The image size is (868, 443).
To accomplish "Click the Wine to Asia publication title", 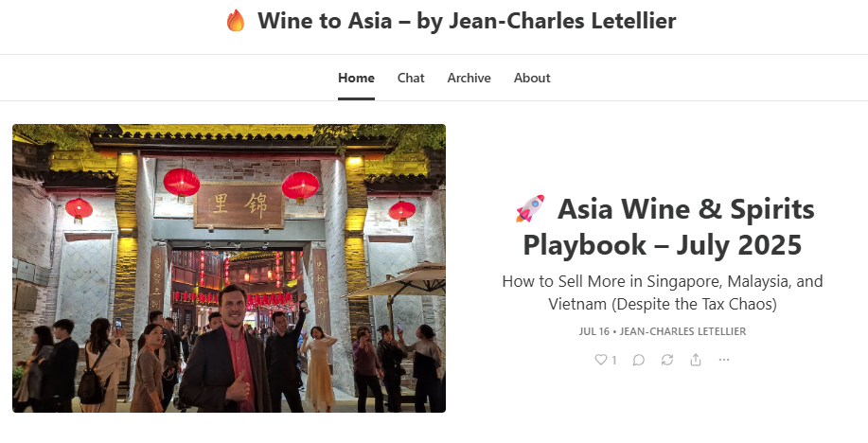I will click(x=467, y=21).
